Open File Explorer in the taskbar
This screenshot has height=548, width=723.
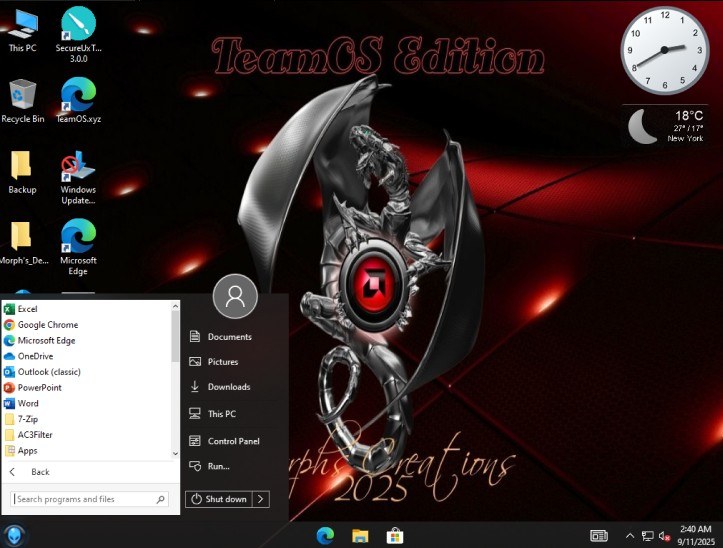(360, 536)
